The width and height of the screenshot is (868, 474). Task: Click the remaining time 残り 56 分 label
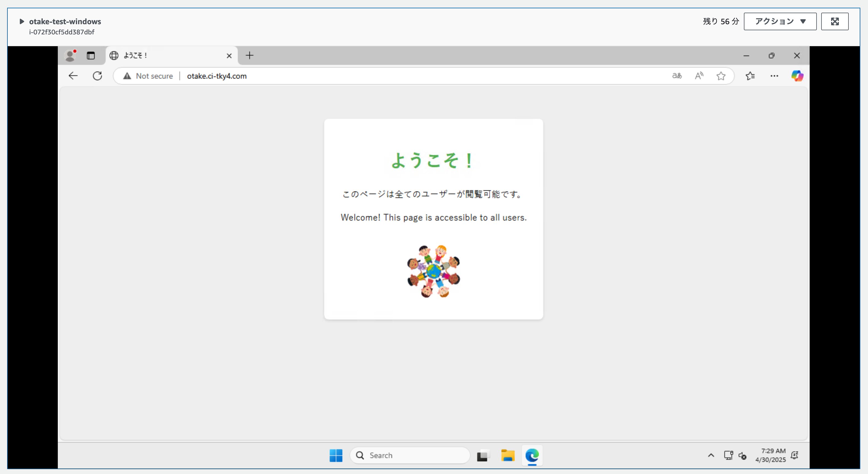pyautogui.click(x=721, y=21)
